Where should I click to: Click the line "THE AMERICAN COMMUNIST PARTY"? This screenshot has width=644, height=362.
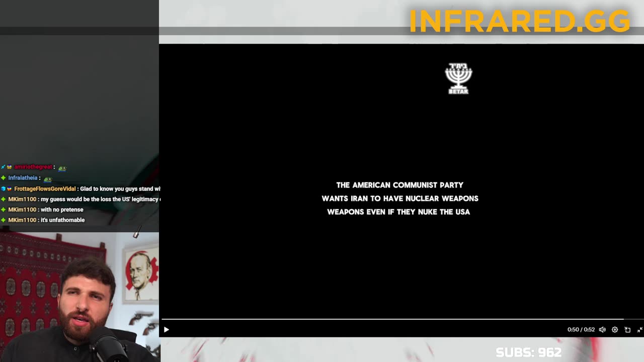[400, 185]
